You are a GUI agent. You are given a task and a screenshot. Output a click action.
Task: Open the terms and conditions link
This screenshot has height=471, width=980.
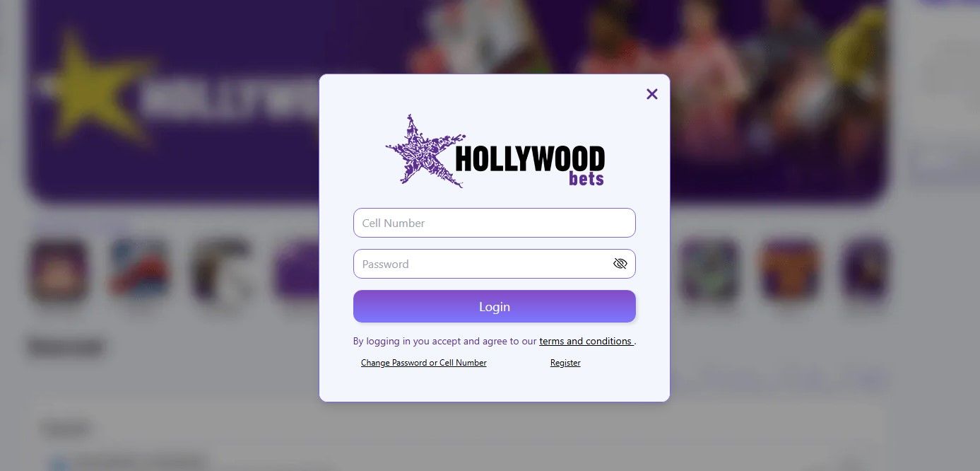586,341
